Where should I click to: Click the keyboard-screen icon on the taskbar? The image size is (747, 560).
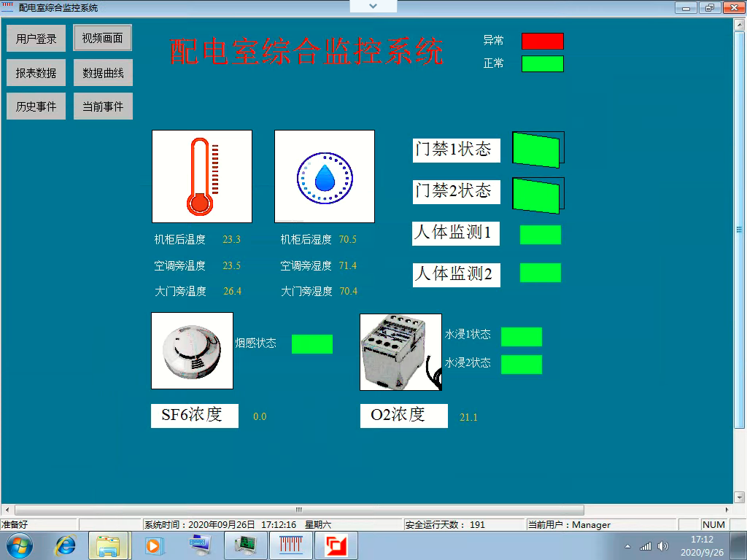click(x=199, y=544)
